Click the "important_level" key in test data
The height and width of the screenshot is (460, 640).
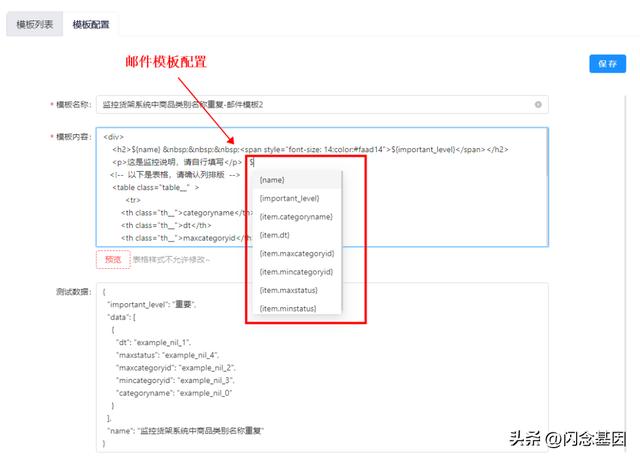[x=138, y=304]
